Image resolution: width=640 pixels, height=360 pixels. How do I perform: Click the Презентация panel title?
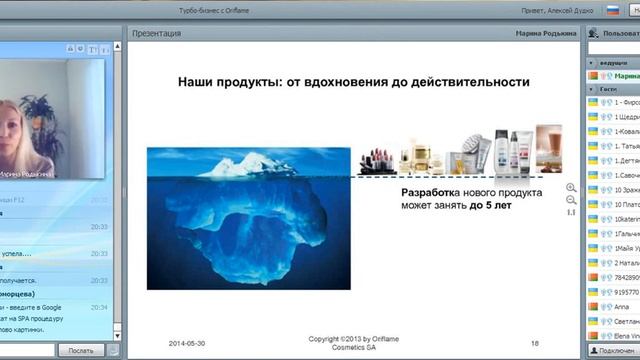point(156,33)
